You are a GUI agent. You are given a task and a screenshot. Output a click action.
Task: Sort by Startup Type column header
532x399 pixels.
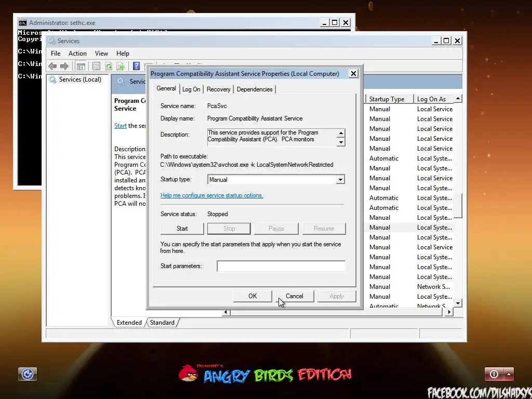tap(389, 99)
